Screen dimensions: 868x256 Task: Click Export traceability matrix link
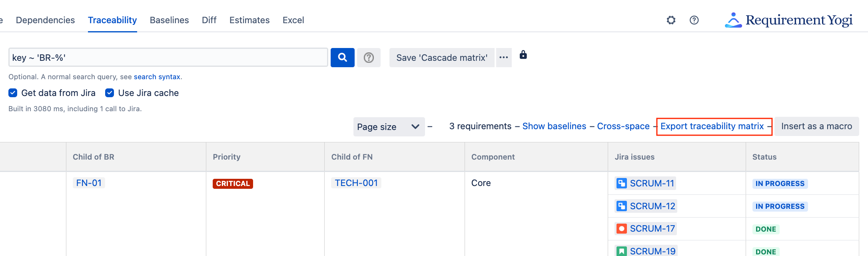tap(712, 126)
